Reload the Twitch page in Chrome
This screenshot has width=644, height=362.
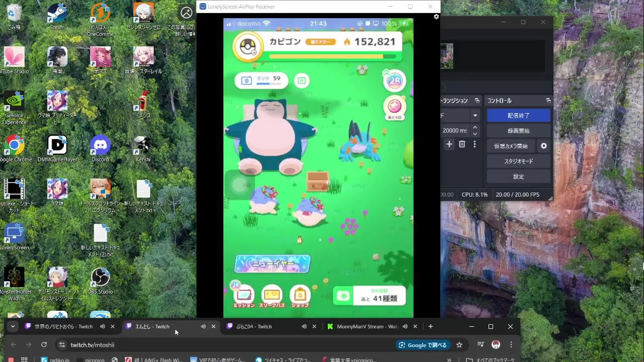[44, 345]
